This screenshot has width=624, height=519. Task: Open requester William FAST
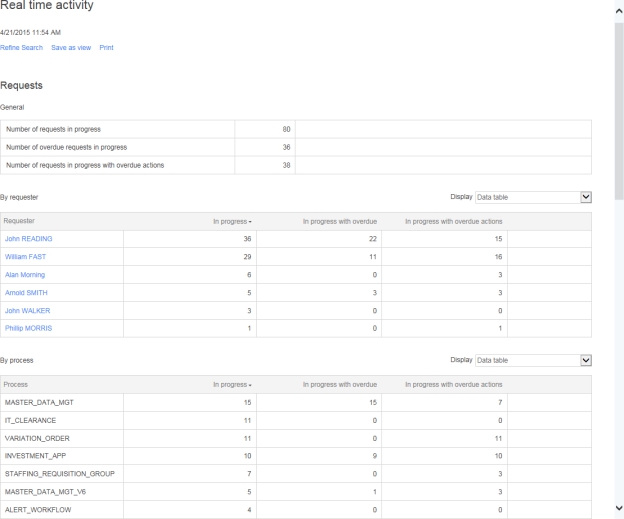click(x=26, y=257)
